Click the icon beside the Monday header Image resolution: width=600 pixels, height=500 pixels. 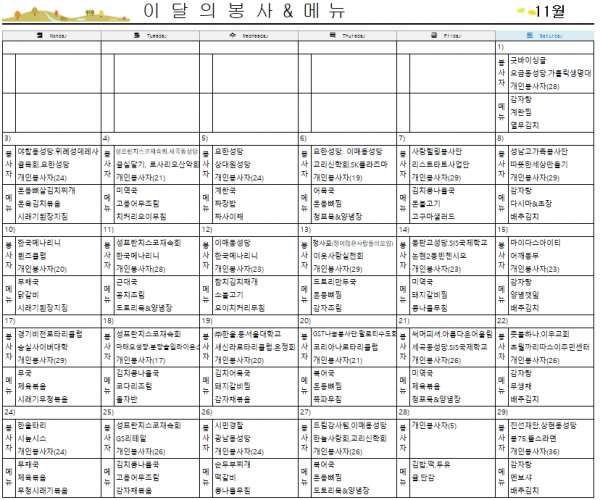click(x=38, y=36)
